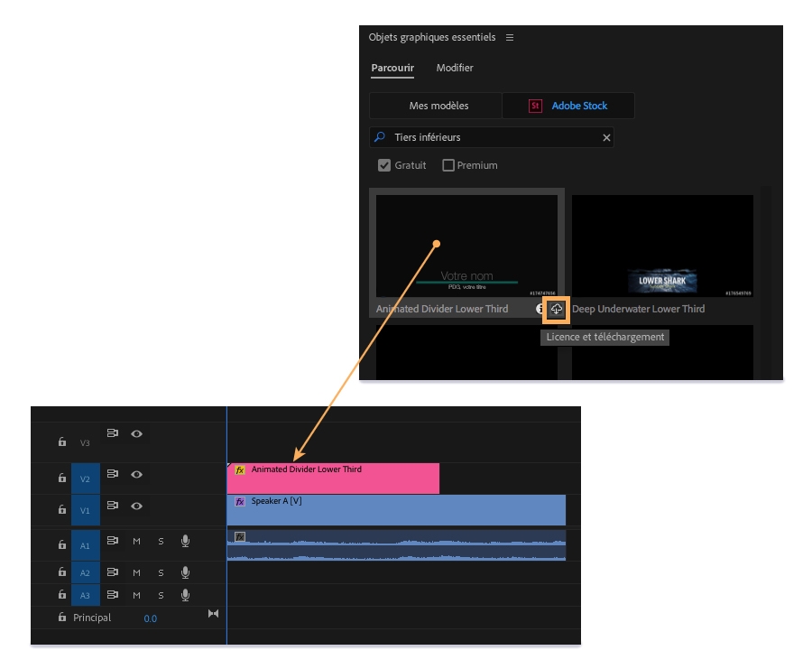The height and width of the screenshot is (669, 812).
Task: Click the microphone icon on track A1
Action: [186, 541]
